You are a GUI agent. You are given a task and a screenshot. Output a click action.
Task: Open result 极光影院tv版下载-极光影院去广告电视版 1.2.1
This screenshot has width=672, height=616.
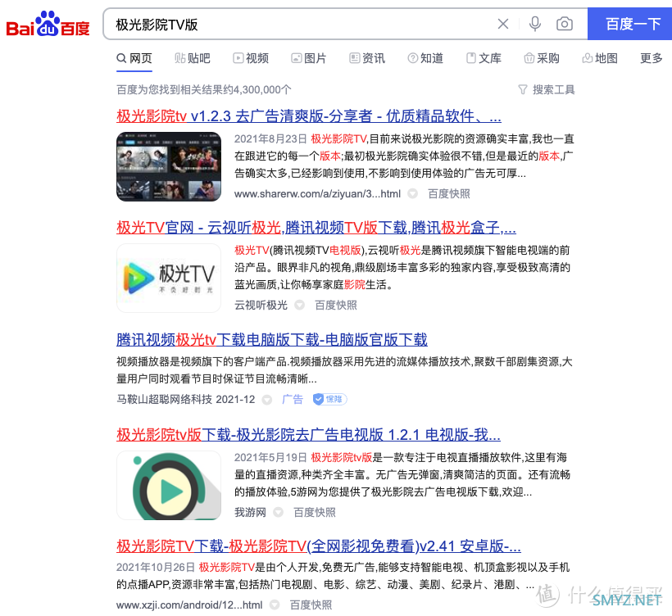coord(308,434)
